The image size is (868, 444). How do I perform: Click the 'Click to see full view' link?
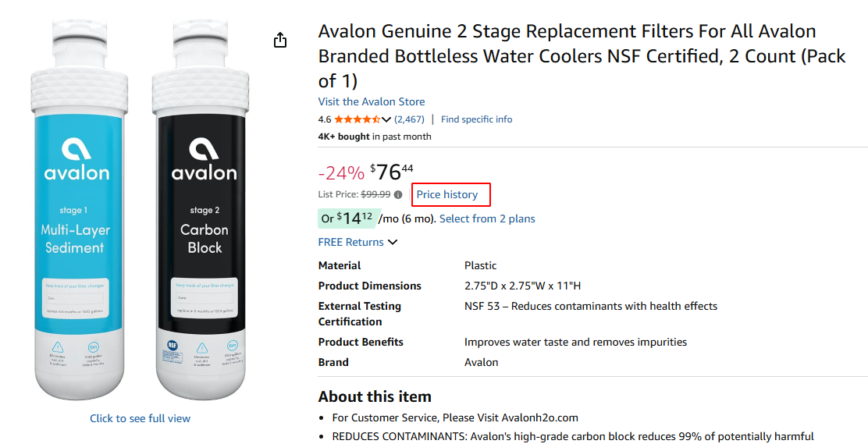tap(140, 418)
